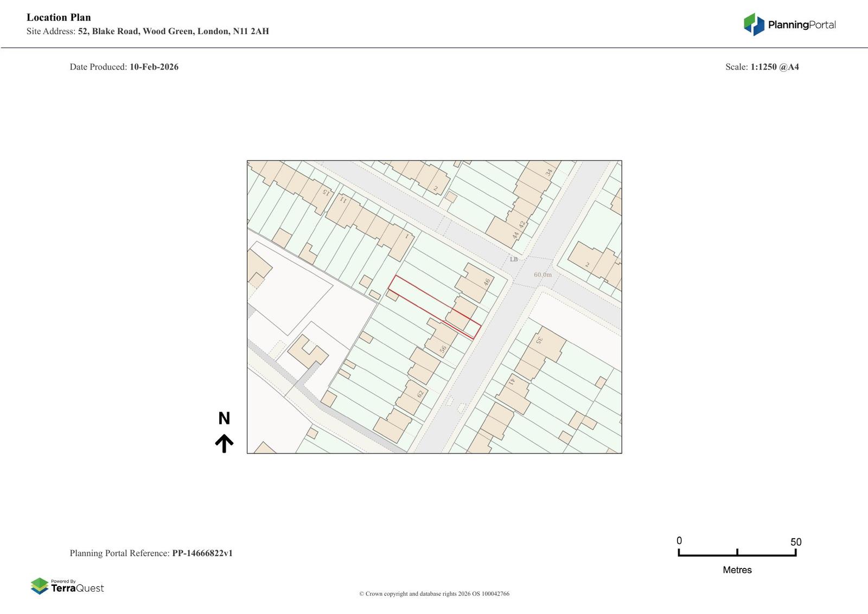Click the bold N compass letter
Image resolution: width=868 pixels, height=614 pixels.
pos(224,418)
